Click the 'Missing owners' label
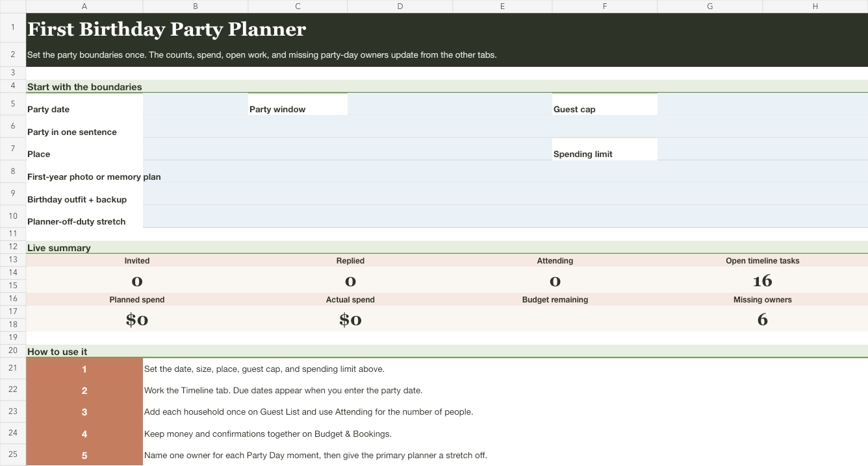Viewport: 868px width, 466px height. click(x=763, y=300)
